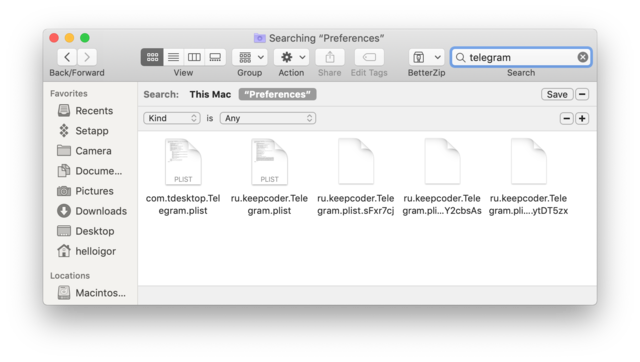
Task: Open the Any value dropdown
Action: [x=268, y=118]
